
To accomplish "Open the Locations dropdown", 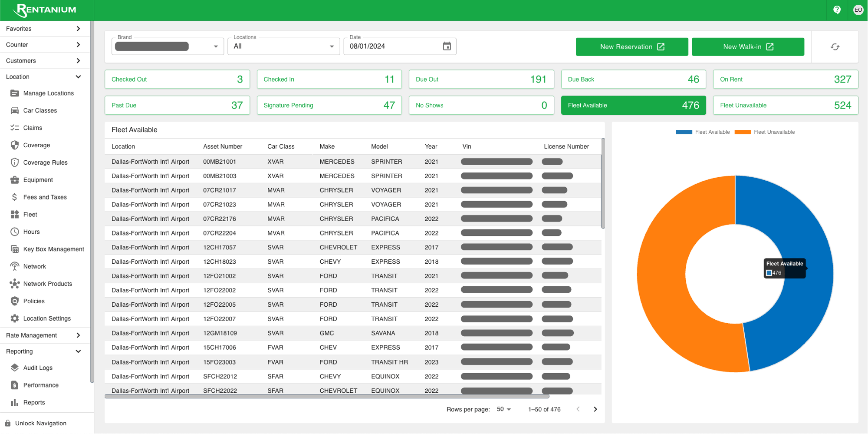I will pyautogui.click(x=283, y=46).
